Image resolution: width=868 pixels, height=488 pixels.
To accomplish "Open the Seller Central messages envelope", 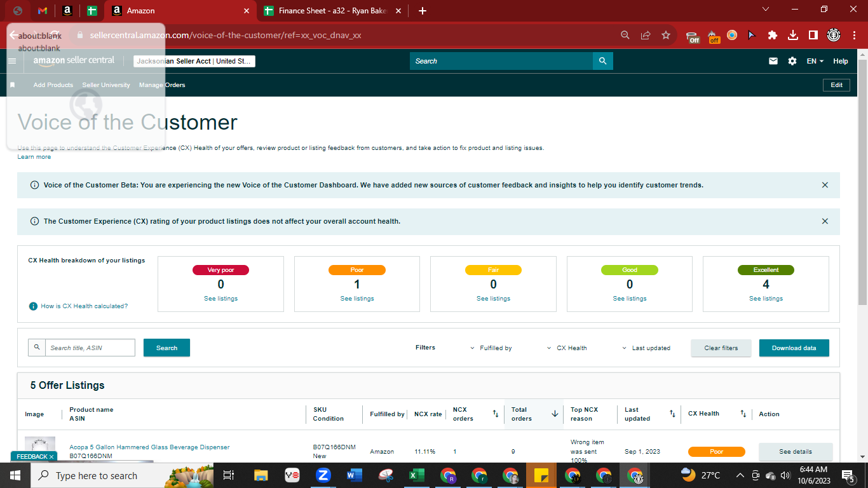I will [773, 61].
